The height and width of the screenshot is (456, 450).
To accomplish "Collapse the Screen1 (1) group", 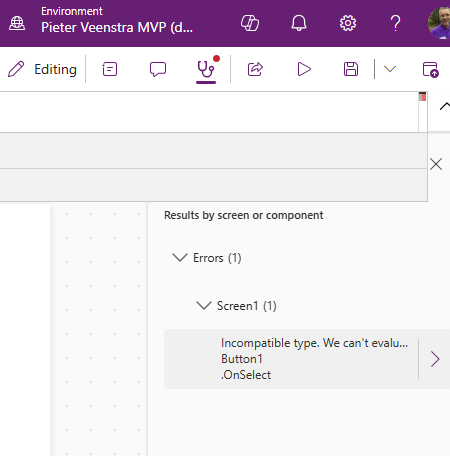I will (x=204, y=306).
